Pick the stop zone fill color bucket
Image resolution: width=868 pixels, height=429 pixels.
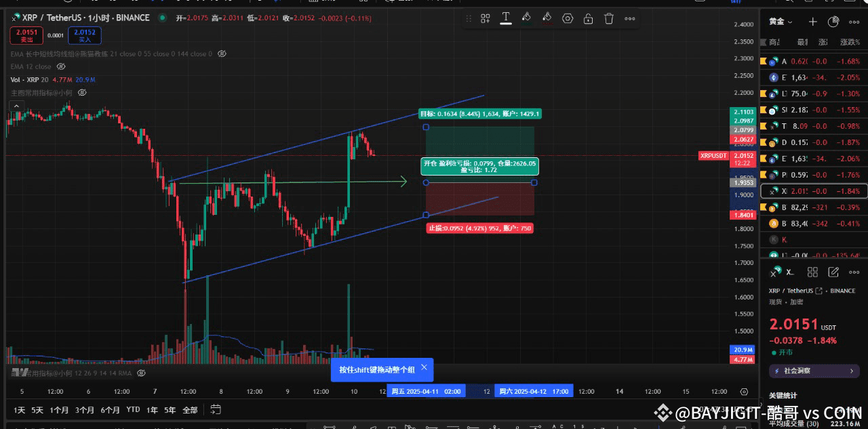click(x=547, y=18)
